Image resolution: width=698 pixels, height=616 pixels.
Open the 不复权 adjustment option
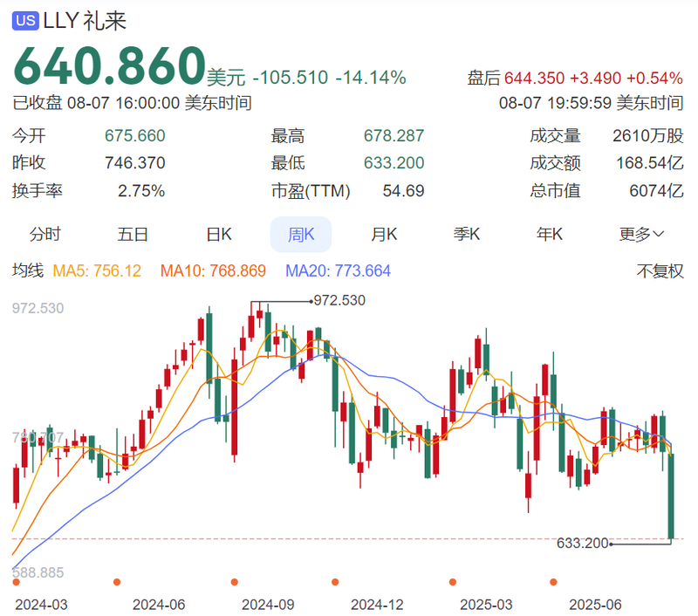tap(660, 270)
